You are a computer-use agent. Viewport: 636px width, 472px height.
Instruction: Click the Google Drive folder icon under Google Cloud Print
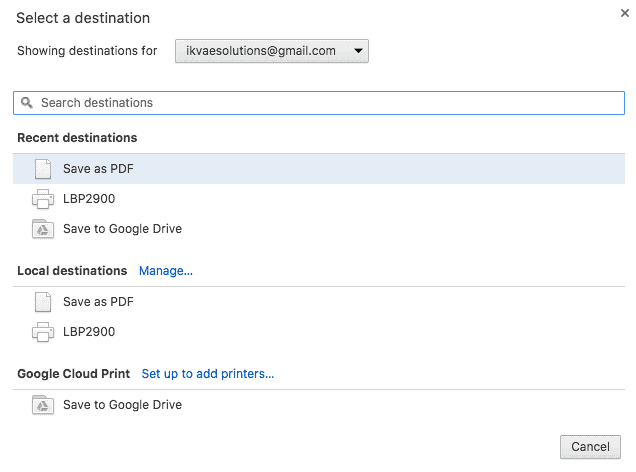pyautogui.click(x=43, y=405)
